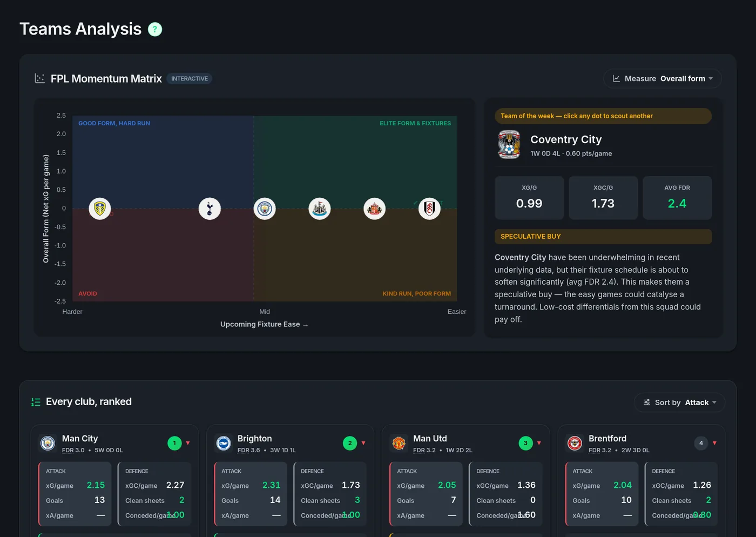Click the INTERACTIVE badge

click(190, 79)
